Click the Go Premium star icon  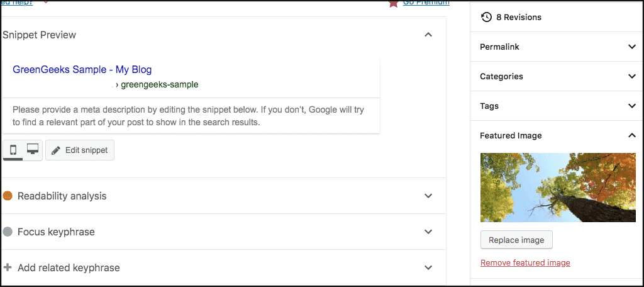[x=394, y=3]
